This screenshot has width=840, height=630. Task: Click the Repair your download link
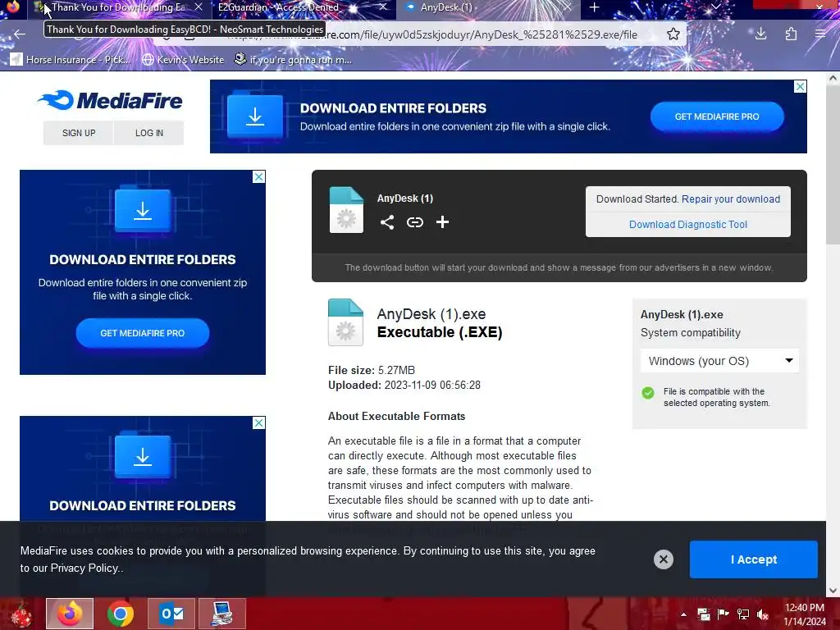(731, 199)
